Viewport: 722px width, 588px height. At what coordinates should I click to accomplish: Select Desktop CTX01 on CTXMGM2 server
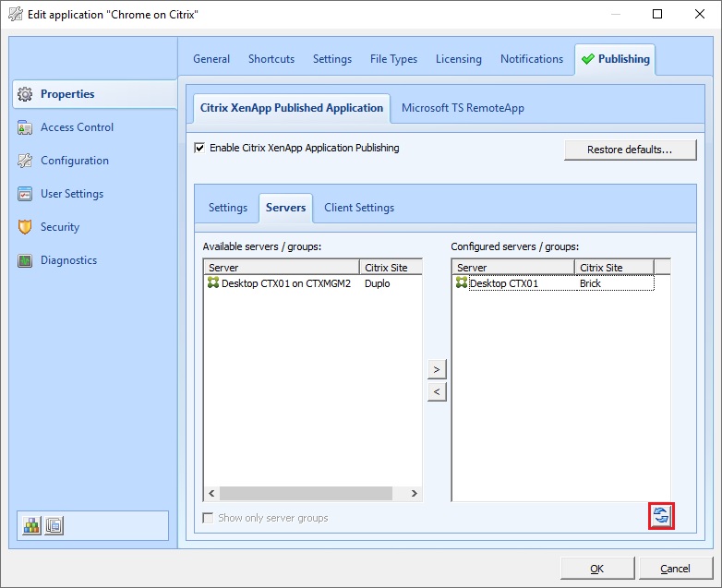coord(285,283)
